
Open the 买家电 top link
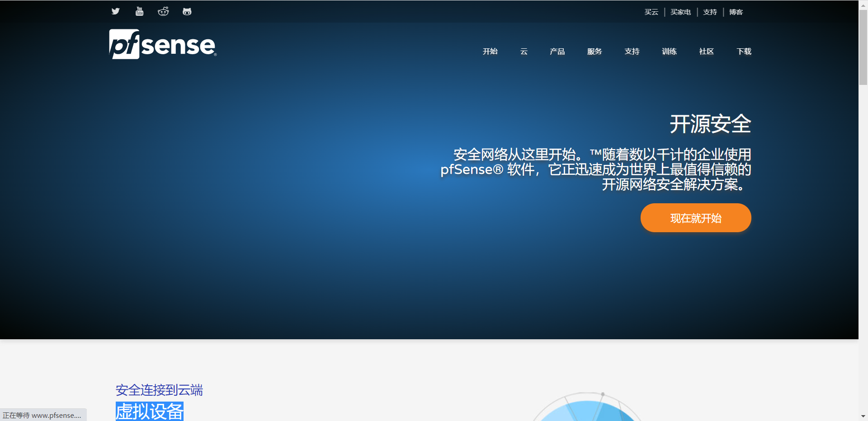tap(680, 12)
